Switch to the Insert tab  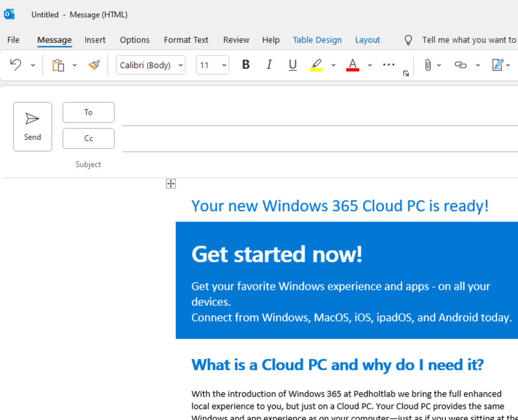(95, 40)
